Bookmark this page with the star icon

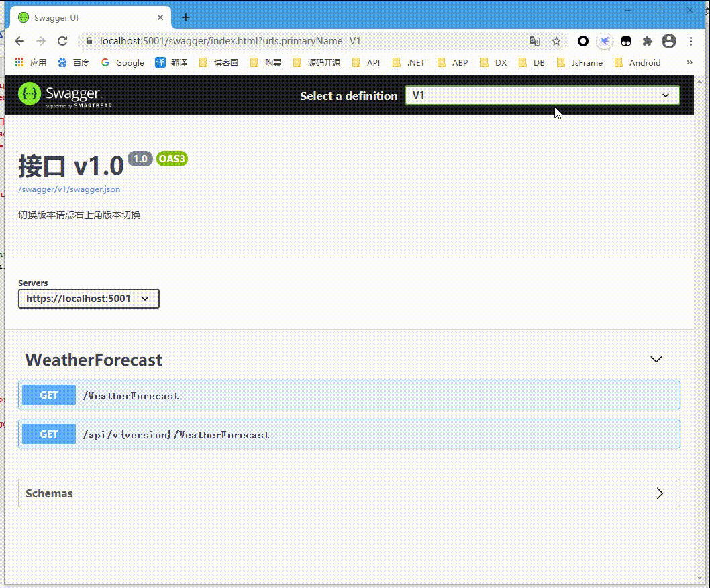(556, 41)
